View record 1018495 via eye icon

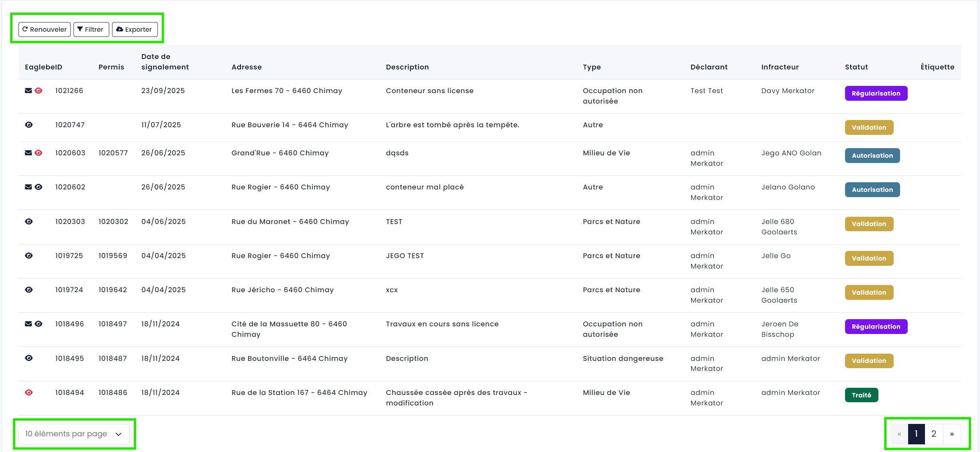29,358
